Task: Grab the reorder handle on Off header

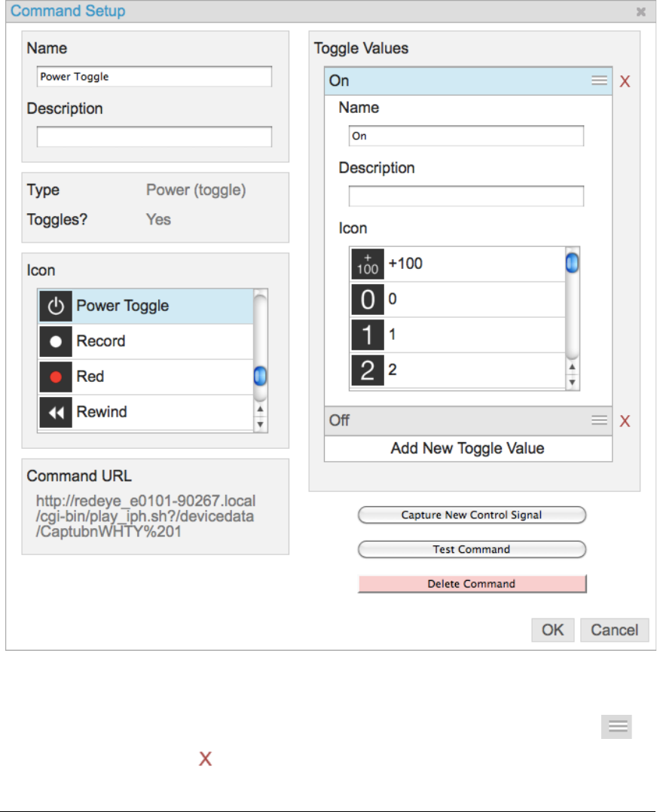Action: point(600,420)
